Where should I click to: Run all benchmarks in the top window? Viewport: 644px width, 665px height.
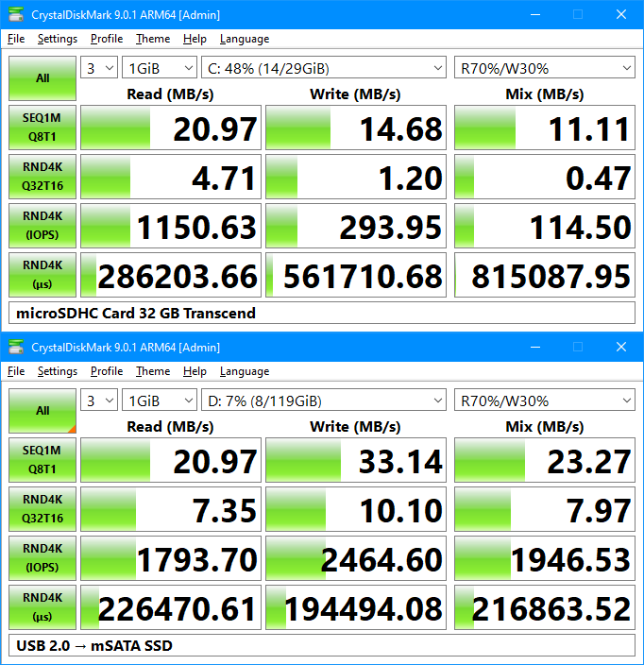point(42,78)
